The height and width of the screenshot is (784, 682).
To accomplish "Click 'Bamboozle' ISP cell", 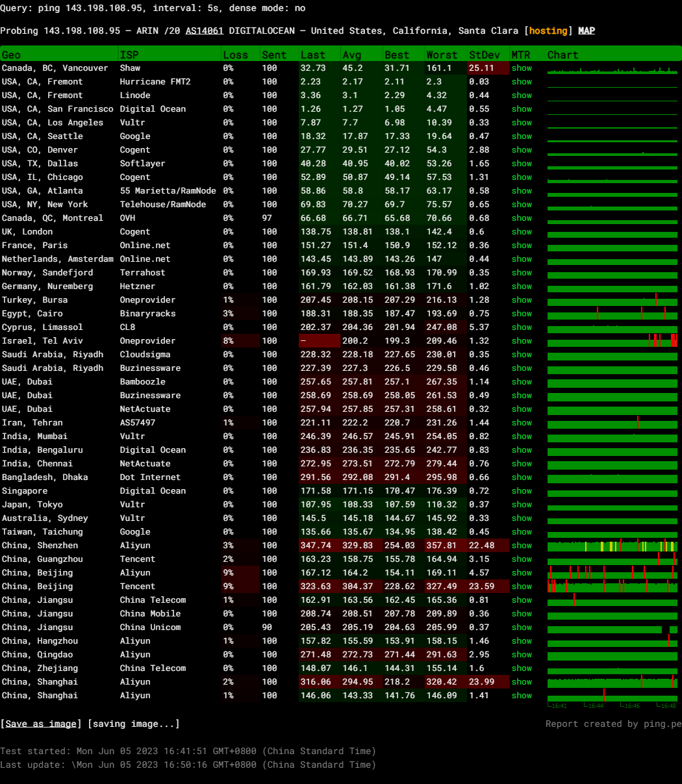I will coord(142,381).
